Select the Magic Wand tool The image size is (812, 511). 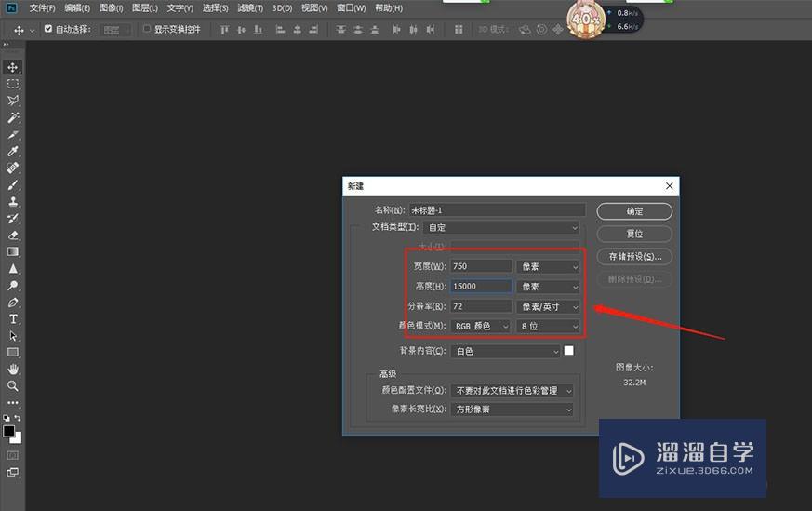click(13, 117)
